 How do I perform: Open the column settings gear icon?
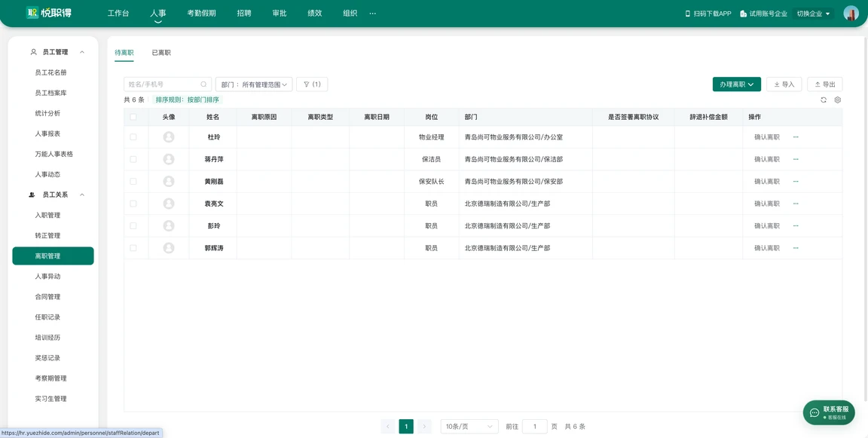point(838,100)
